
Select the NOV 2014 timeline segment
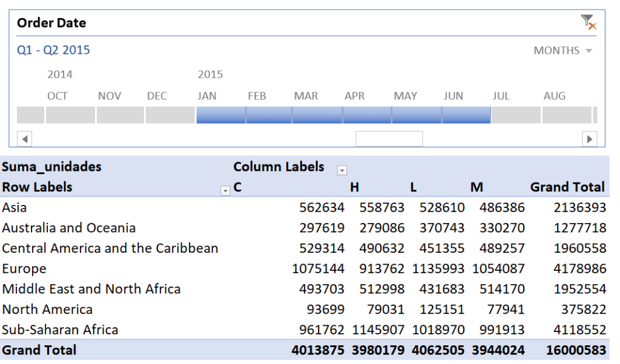[120, 115]
